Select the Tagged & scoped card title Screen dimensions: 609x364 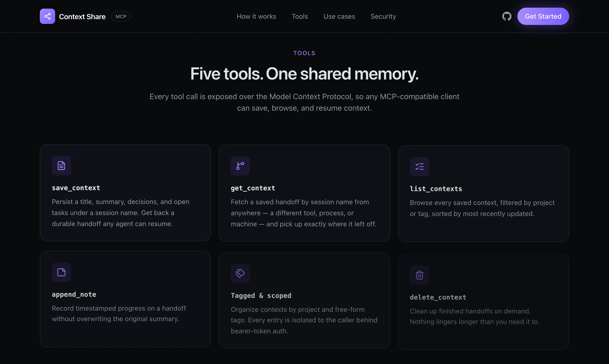(x=261, y=296)
